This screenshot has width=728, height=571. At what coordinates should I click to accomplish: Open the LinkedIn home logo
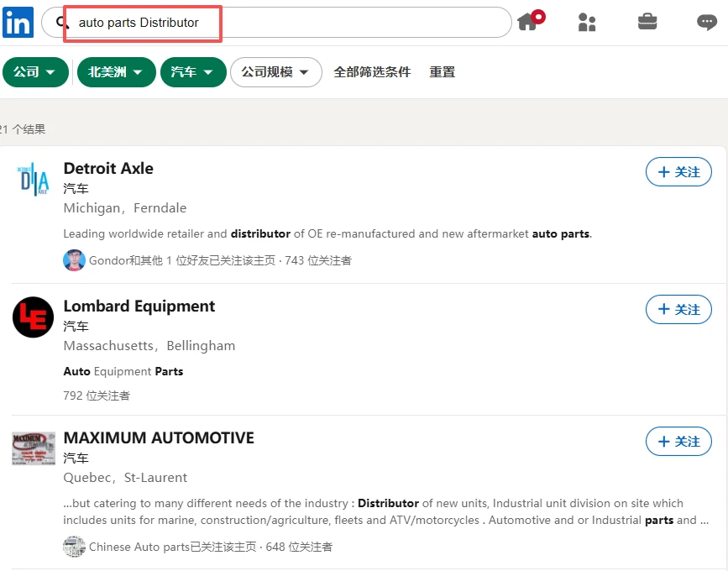pyautogui.click(x=18, y=23)
